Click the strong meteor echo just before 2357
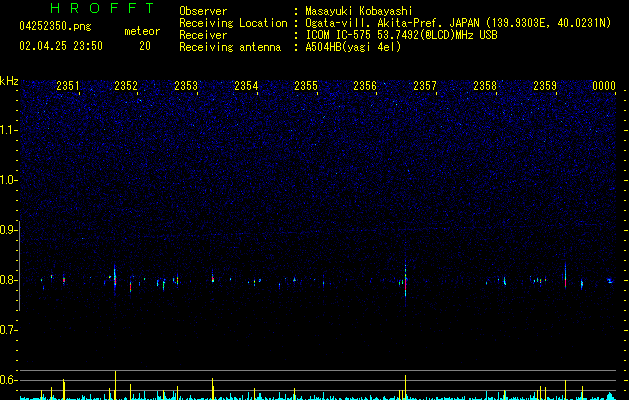This screenshot has height=400, width=629. tap(406, 281)
